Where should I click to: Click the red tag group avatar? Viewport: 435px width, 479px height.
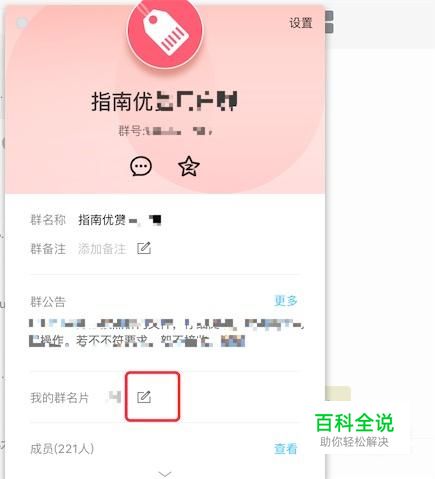point(165,31)
